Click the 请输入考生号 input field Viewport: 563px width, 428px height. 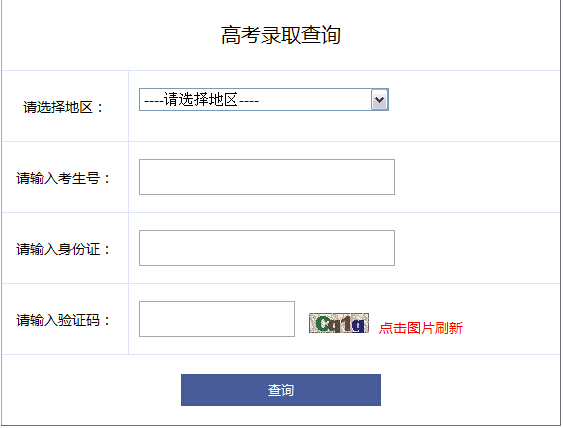pyautogui.click(x=267, y=177)
